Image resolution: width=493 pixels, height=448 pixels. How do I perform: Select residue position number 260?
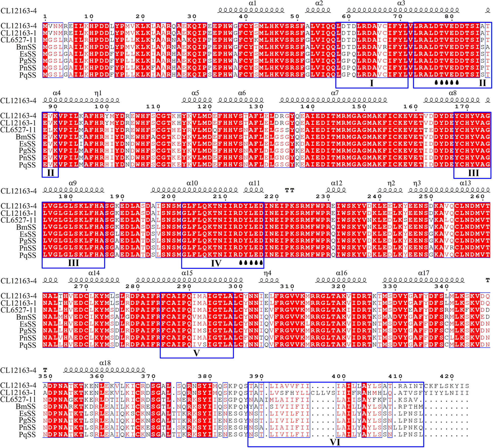478,196
